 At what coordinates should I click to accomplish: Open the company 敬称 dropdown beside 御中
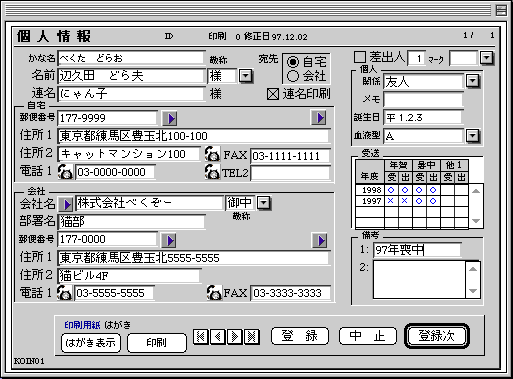pyautogui.click(x=264, y=203)
